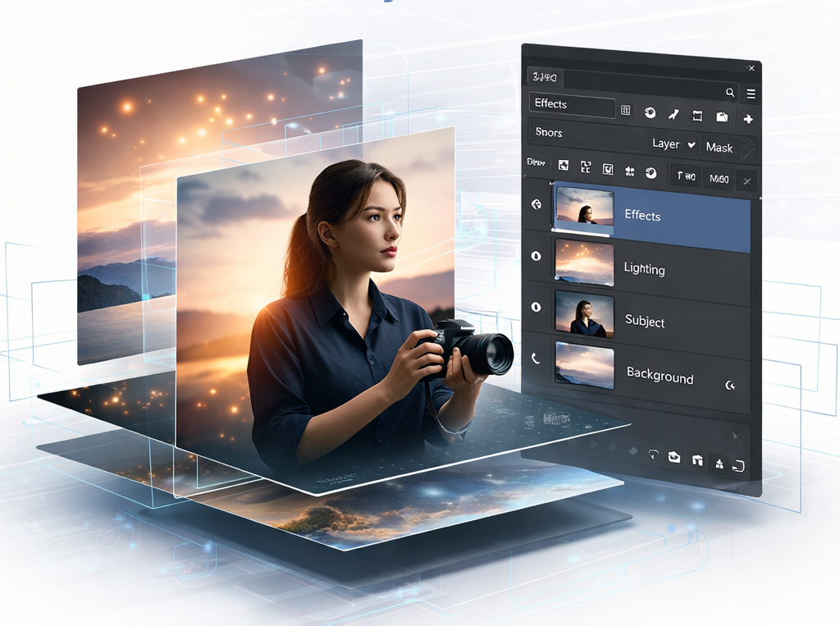
Task: Click the lock icon on Background layer
Action: coord(730,385)
